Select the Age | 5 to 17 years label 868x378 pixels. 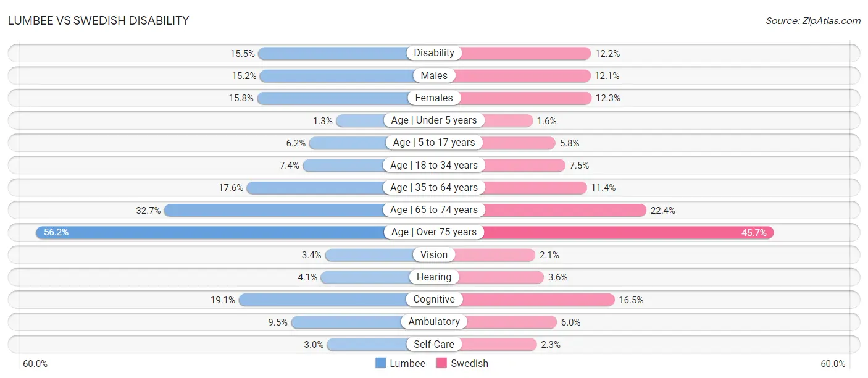[434, 143]
